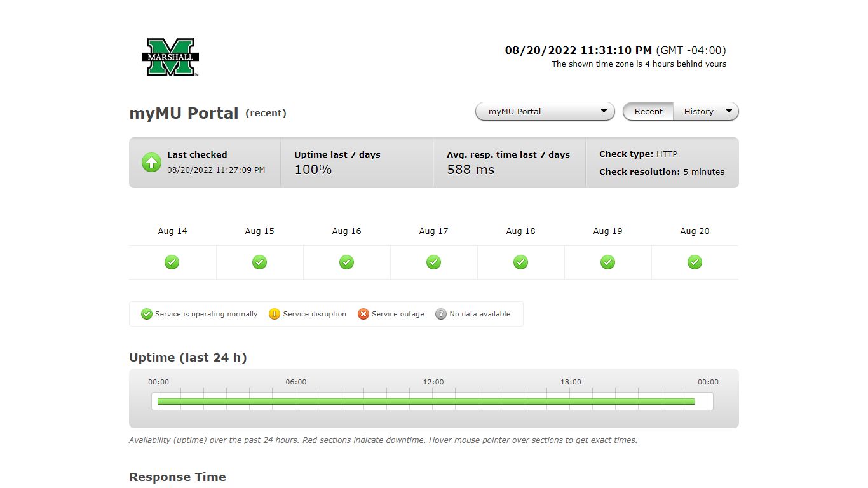
Task: Click the 'Check type: HTTP' text
Action: [638, 154]
